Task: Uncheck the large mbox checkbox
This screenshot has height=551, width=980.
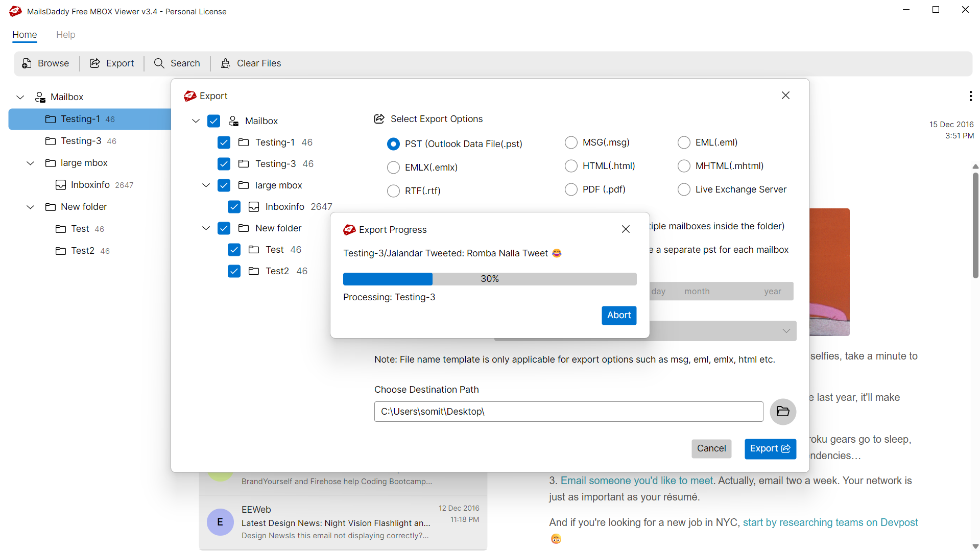Action: click(224, 185)
